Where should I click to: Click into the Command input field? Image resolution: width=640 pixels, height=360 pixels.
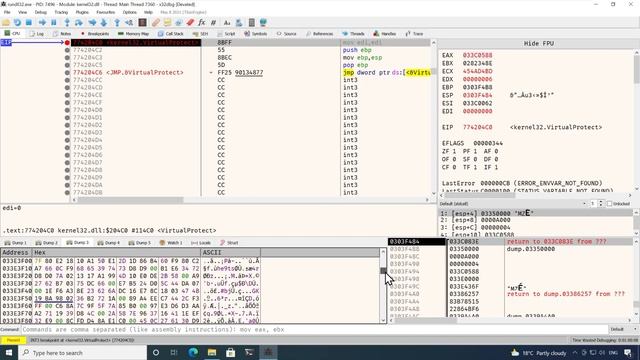(314, 329)
